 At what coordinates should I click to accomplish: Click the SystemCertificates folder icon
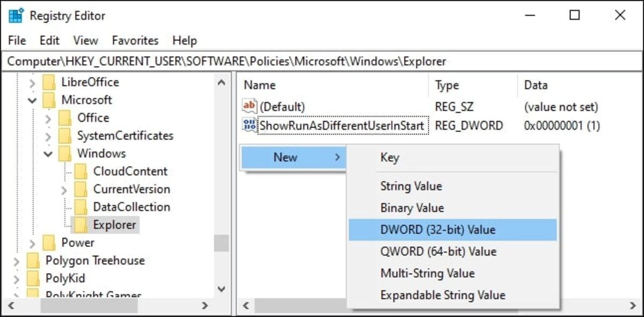pos(65,135)
